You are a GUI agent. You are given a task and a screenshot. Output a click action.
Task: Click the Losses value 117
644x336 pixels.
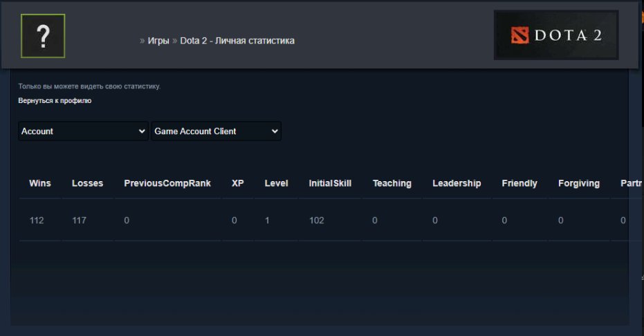(80, 221)
